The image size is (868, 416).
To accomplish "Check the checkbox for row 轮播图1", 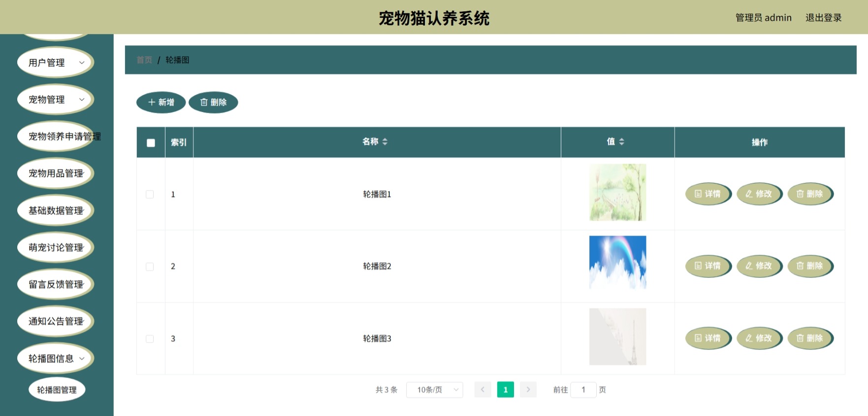I will pos(150,194).
